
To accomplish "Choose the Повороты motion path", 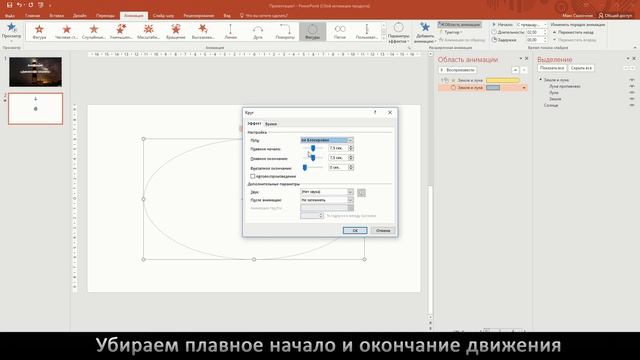I will [285, 32].
